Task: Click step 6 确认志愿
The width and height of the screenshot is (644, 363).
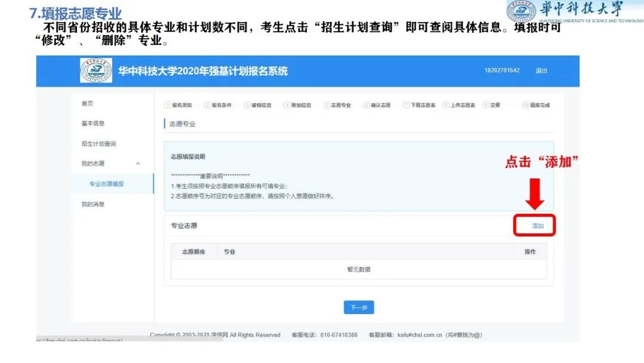Action: tap(377, 105)
